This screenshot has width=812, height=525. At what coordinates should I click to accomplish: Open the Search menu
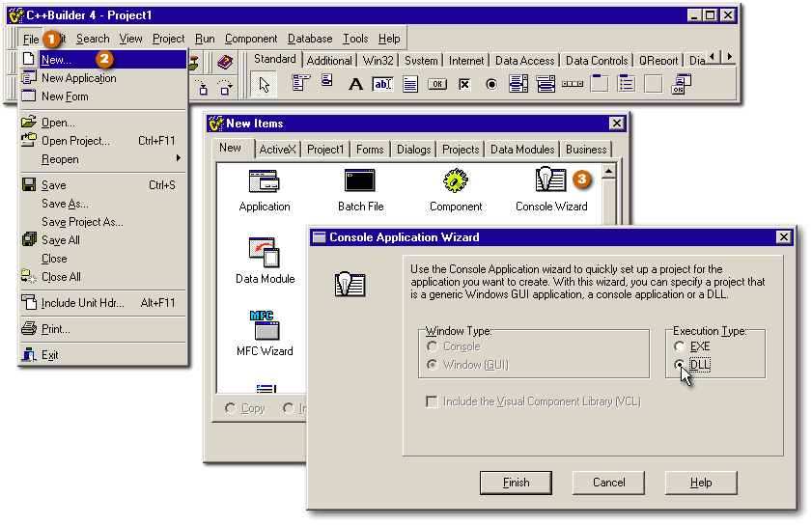point(93,39)
